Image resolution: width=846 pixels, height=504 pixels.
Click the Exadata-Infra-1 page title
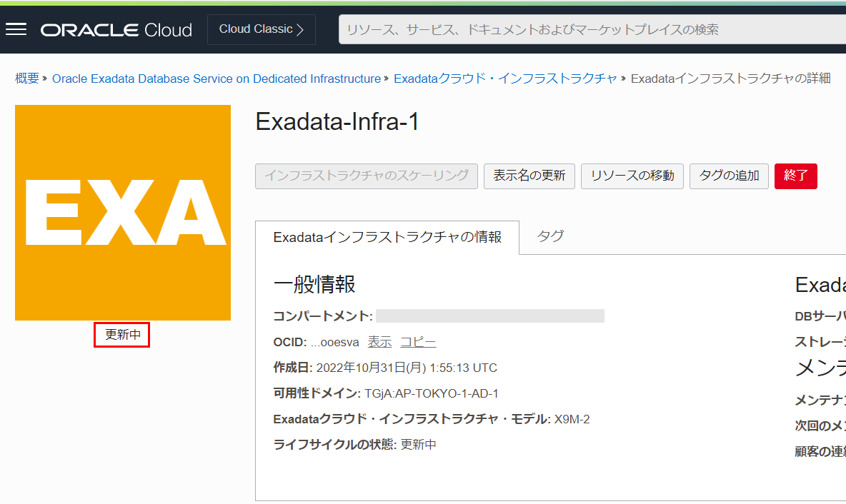pyautogui.click(x=337, y=122)
